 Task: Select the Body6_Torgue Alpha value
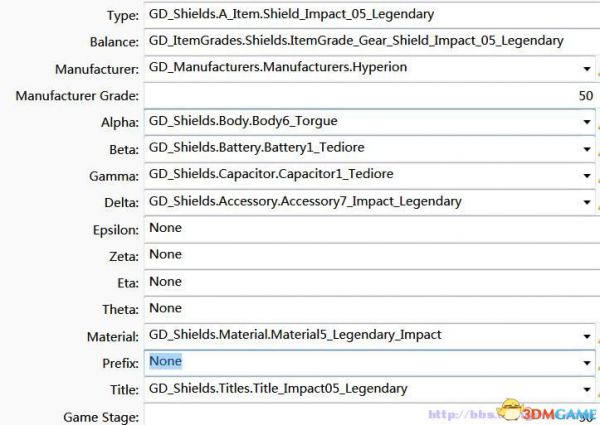(243, 121)
